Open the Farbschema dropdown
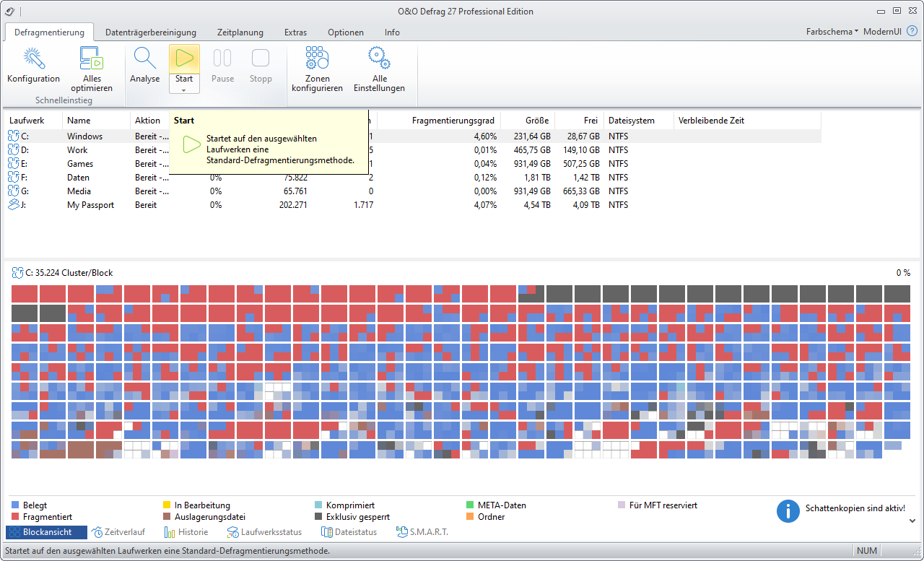Image resolution: width=924 pixels, height=561 pixels. (x=832, y=32)
